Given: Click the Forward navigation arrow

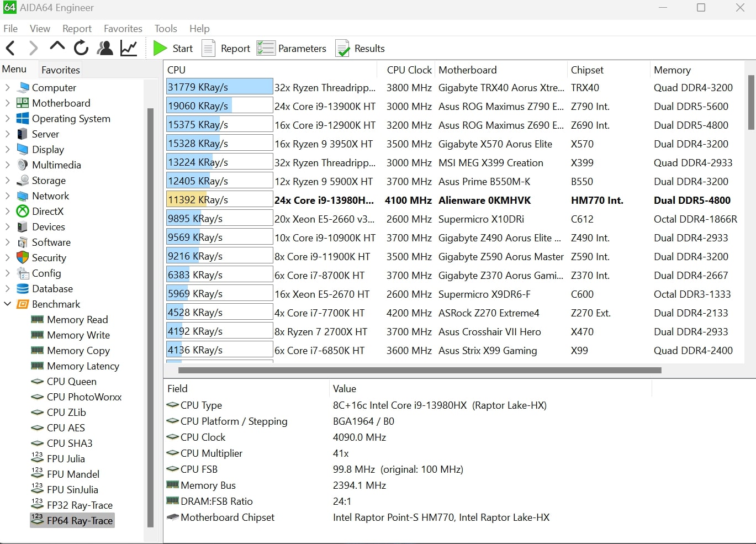Looking at the screenshot, I should click(x=33, y=48).
